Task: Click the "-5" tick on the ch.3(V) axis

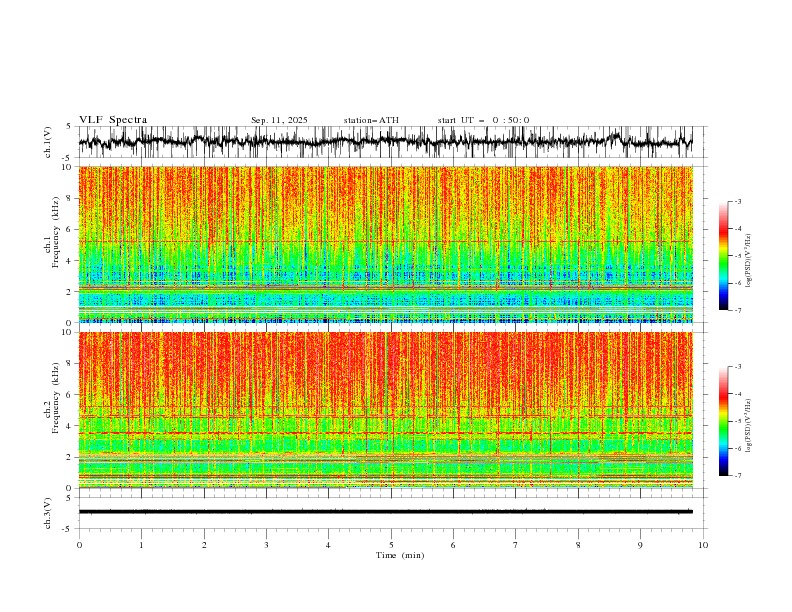Action: point(68,529)
